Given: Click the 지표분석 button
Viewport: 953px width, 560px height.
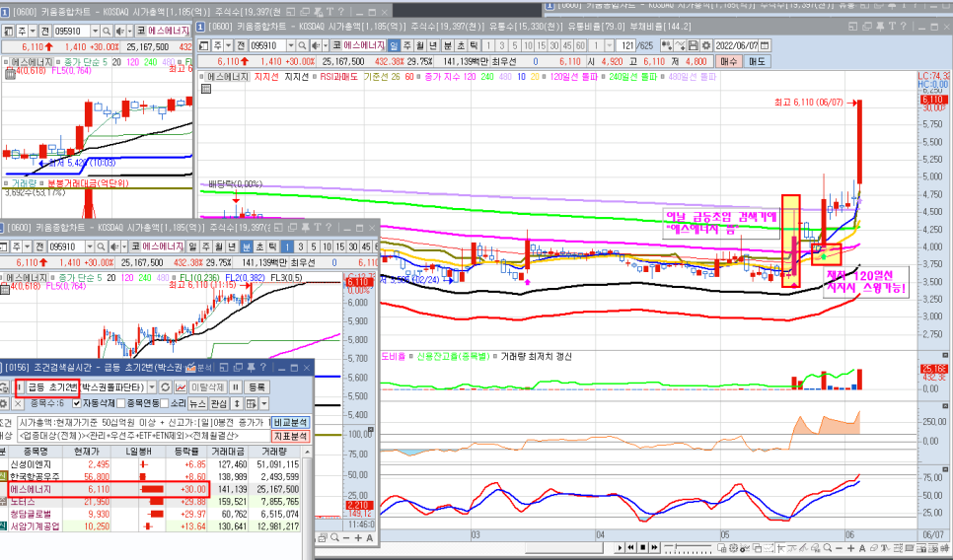Looking at the screenshot, I should (290, 436).
